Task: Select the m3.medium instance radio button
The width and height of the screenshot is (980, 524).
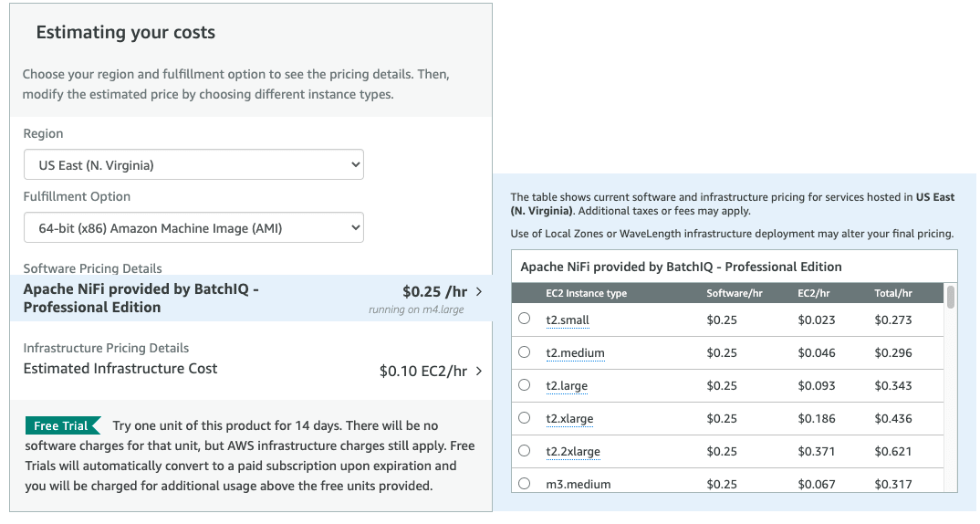Action: (525, 483)
